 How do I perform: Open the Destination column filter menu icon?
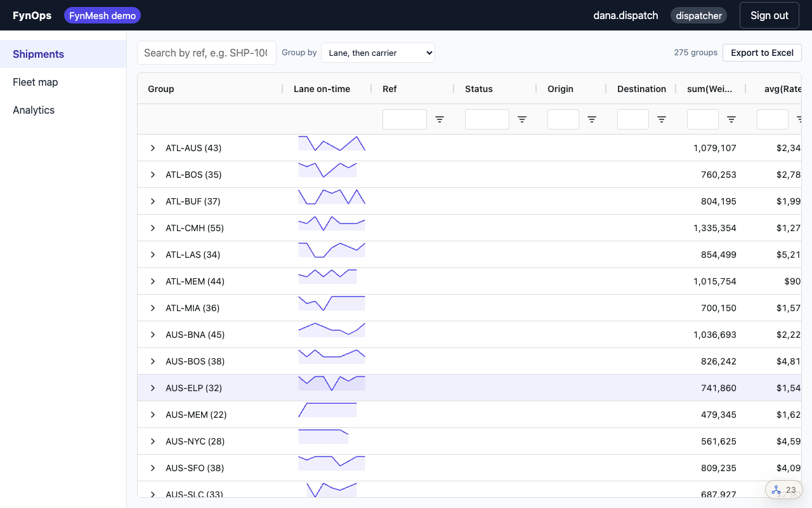click(x=662, y=119)
